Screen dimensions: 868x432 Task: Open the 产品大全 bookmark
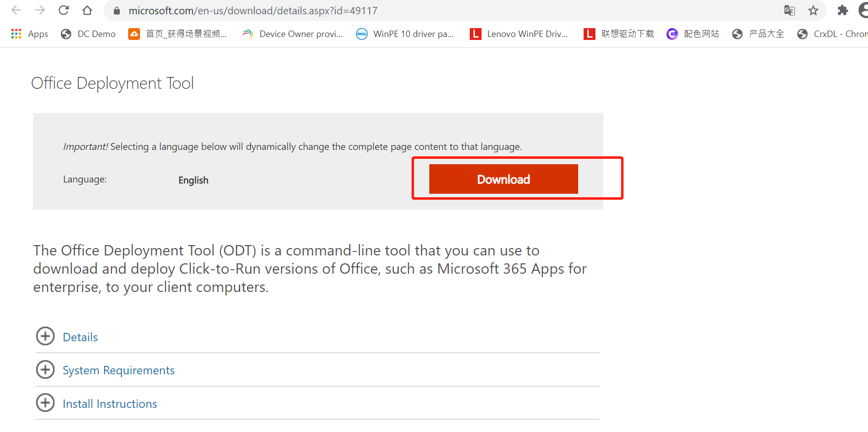point(758,34)
